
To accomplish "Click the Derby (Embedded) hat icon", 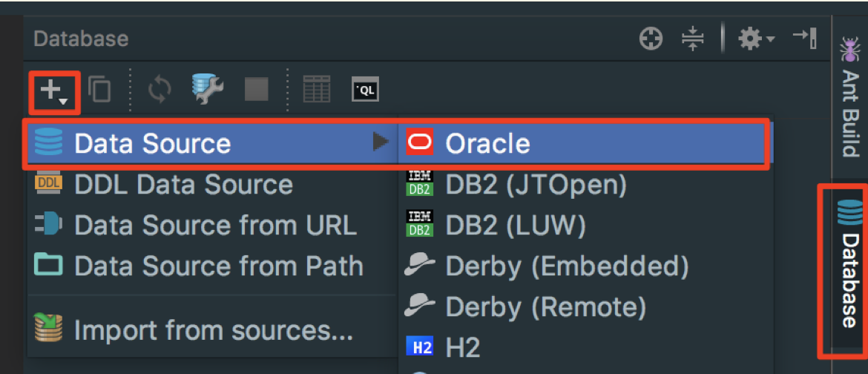I will [x=419, y=265].
